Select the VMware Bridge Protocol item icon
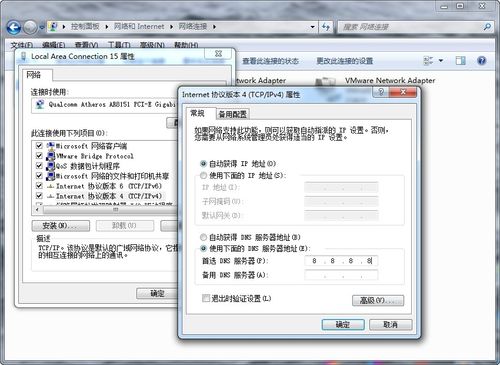 point(51,156)
